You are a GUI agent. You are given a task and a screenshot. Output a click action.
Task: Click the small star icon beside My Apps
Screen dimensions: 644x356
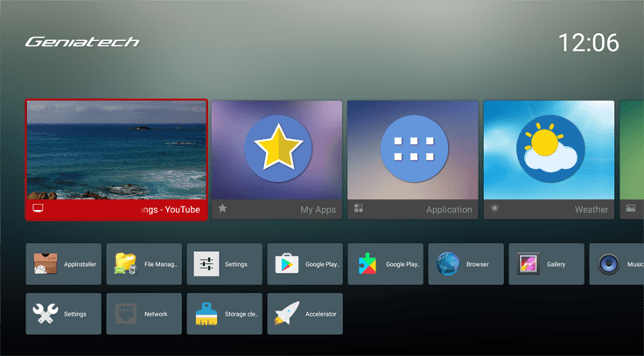(222, 208)
